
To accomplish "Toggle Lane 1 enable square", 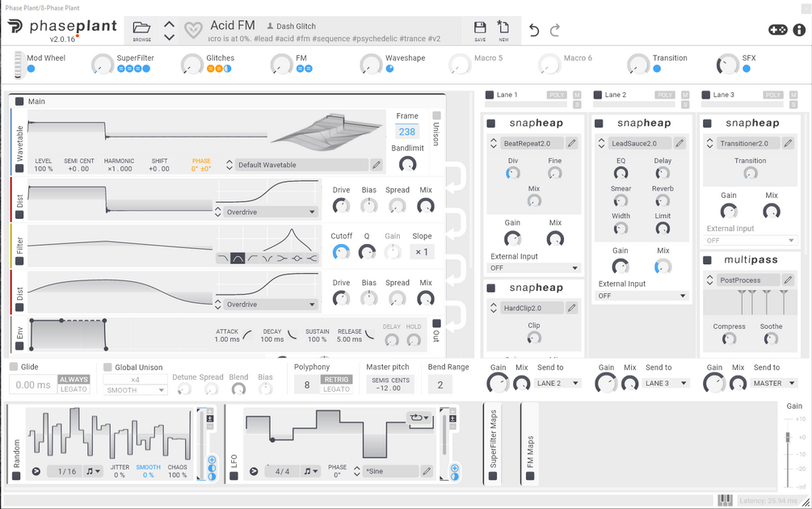I will pos(490,95).
